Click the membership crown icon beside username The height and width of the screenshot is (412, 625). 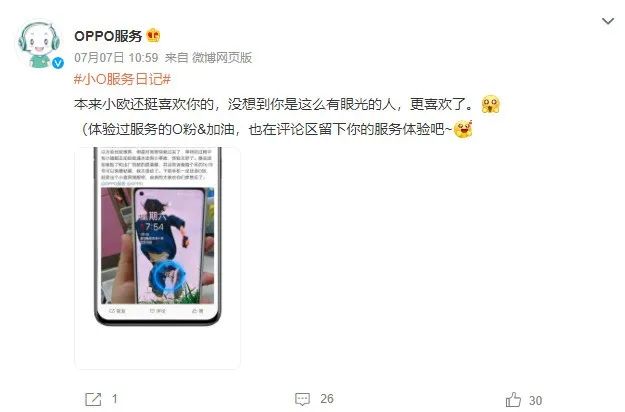coord(153,36)
